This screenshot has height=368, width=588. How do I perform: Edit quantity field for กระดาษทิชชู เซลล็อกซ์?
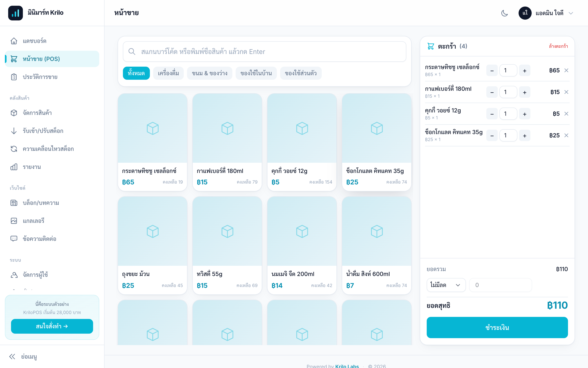pyautogui.click(x=508, y=71)
